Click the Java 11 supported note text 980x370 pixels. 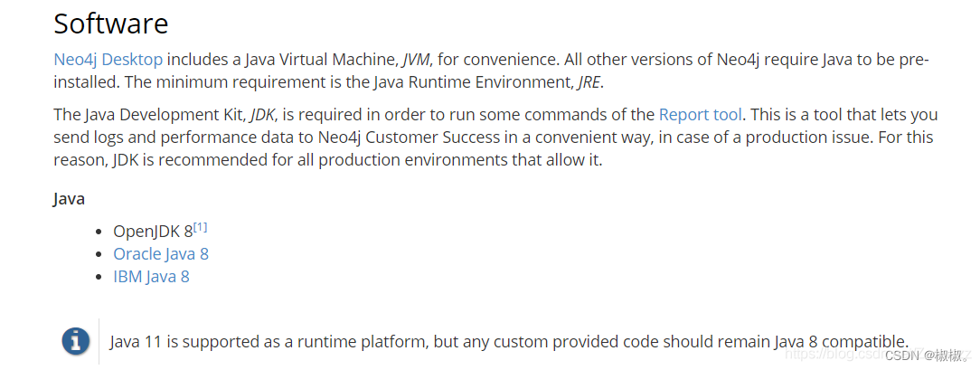pos(509,342)
